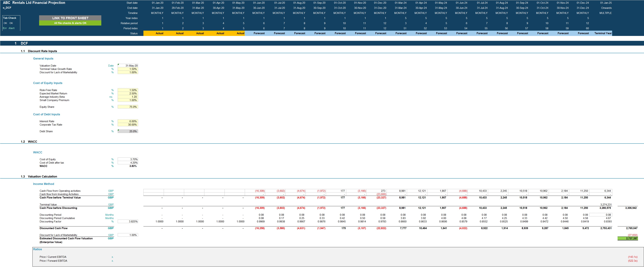Click the Tab Check label
The width and height of the screenshot is (644, 277).
(10, 18)
